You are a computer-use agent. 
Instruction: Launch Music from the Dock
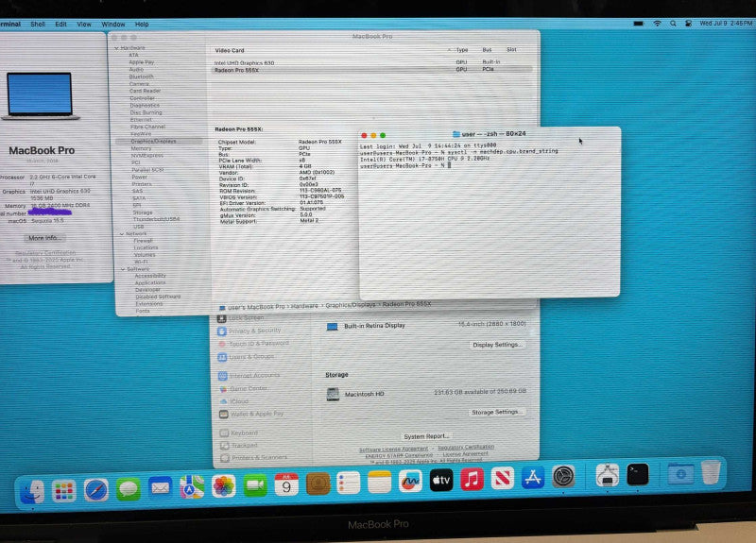tap(472, 479)
